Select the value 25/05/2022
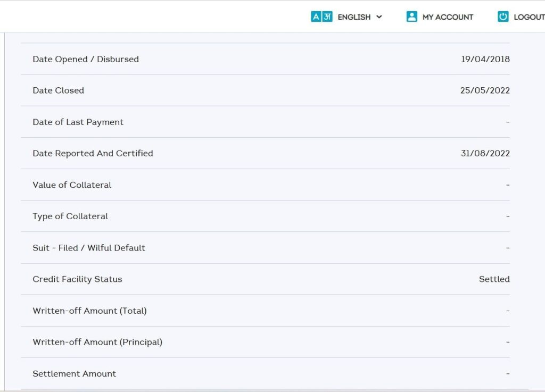This screenshot has height=392, width=545. [x=485, y=90]
